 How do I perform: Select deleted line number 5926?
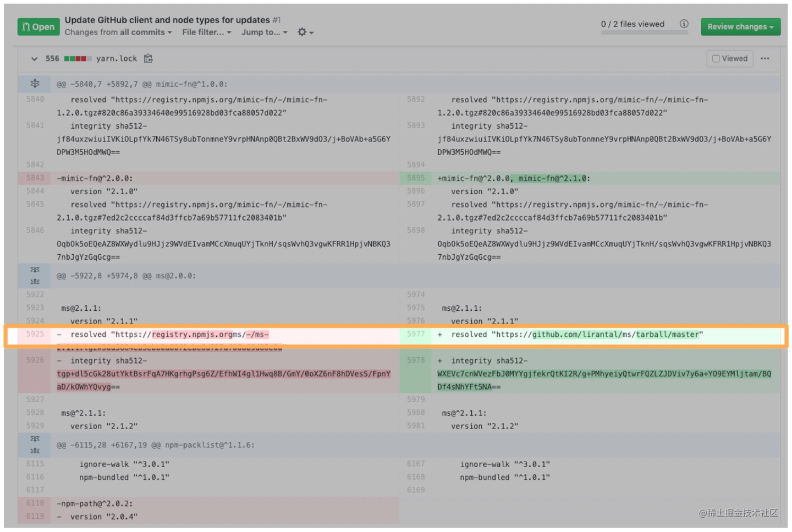35,360
